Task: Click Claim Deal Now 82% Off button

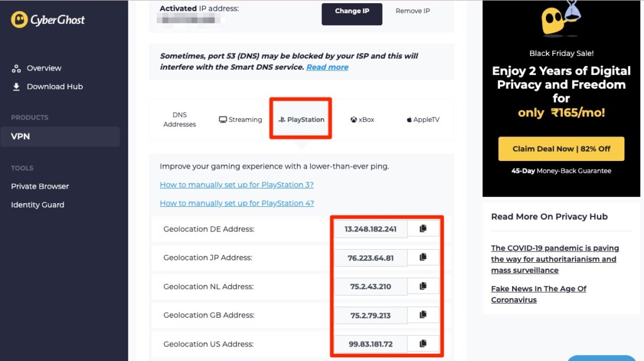Action: (x=562, y=148)
